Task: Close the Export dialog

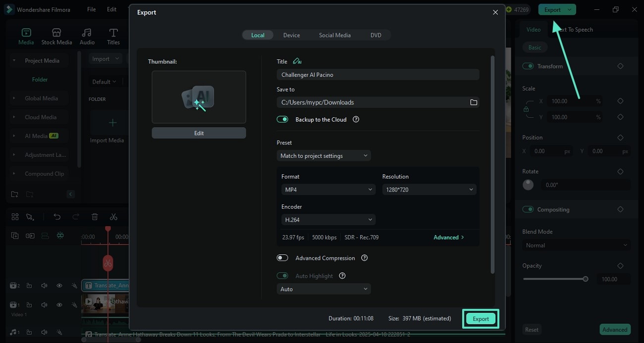Action: (495, 12)
